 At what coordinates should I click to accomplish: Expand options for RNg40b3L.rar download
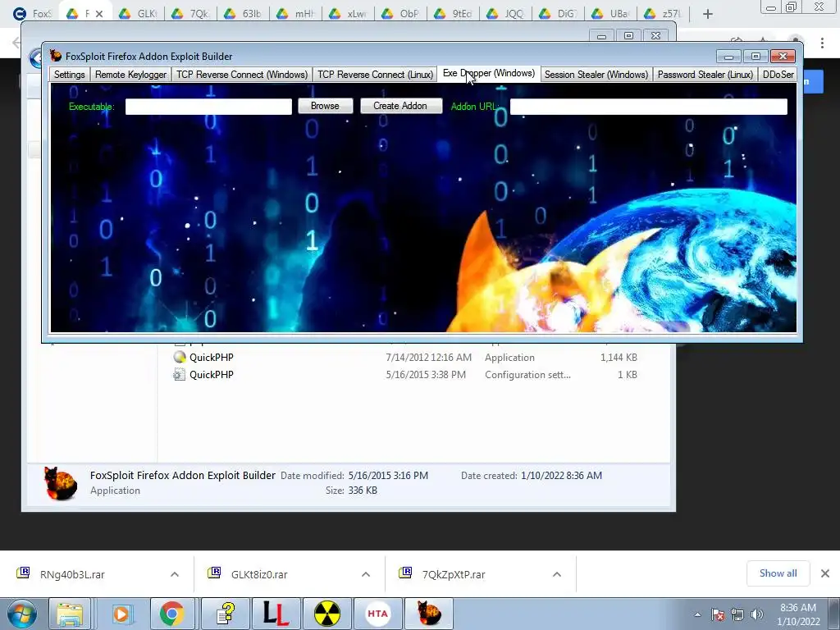tap(175, 574)
